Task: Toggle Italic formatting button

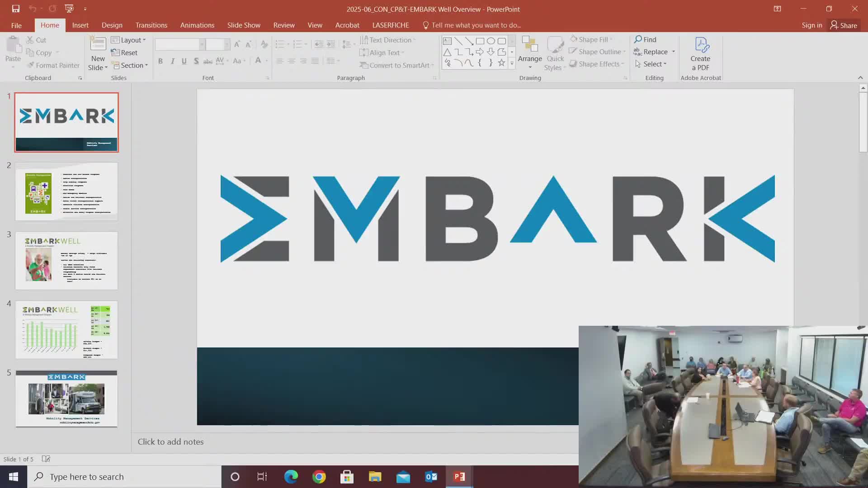Action: point(172,61)
